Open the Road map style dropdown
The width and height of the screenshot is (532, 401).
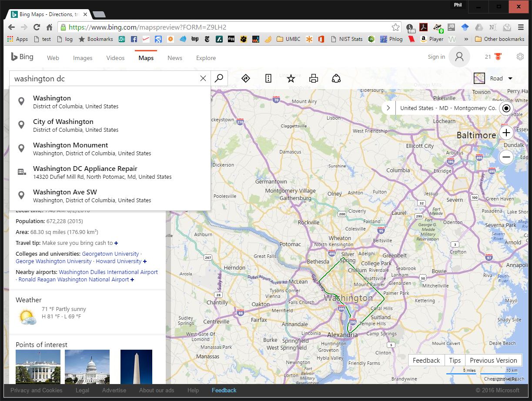[493, 79]
